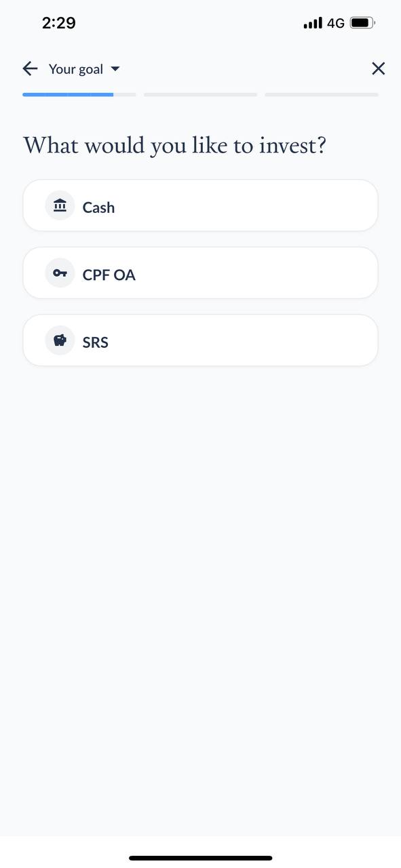The height and width of the screenshot is (868, 401).
Task: Close the flow with the X icon
Action: (x=379, y=68)
